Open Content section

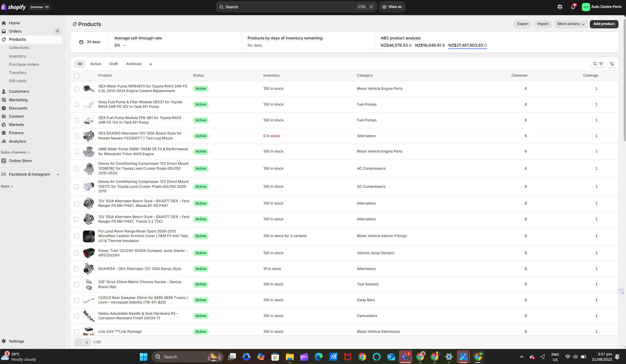point(16,116)
